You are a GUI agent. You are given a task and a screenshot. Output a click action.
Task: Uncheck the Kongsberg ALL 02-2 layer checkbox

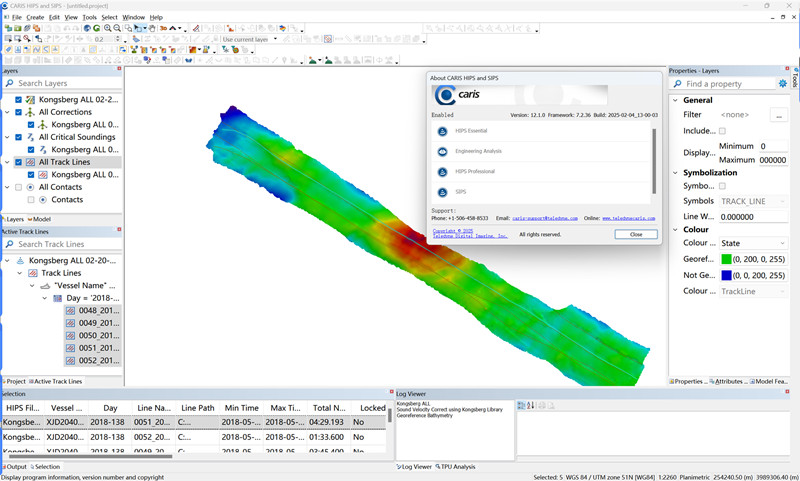18,99
